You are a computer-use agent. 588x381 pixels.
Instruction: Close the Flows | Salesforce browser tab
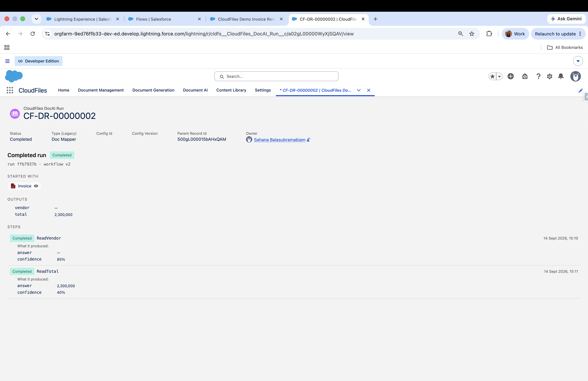pos(199,19)
